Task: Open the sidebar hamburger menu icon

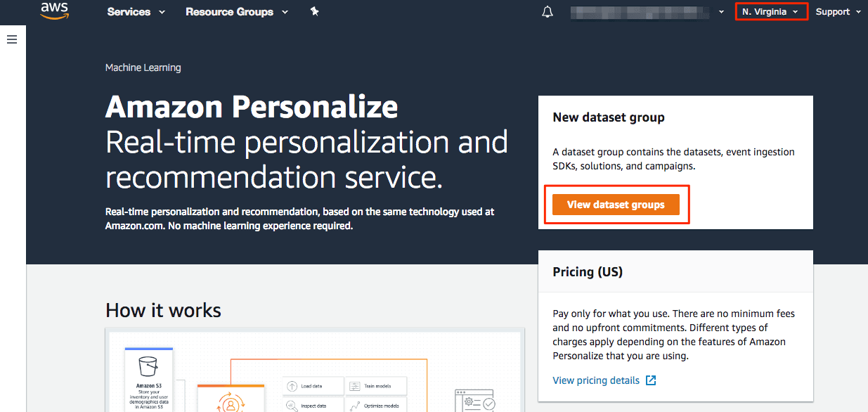Action: [x=12, y=39]
